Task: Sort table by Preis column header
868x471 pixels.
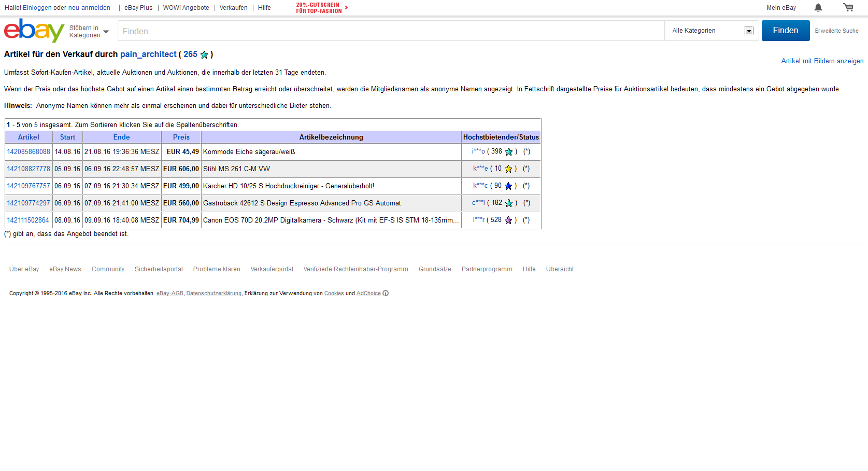Action: (181, 137)
